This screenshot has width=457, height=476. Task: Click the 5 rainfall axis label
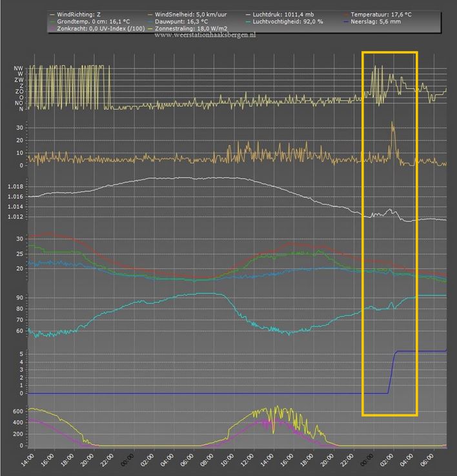[x=21, y=355]
